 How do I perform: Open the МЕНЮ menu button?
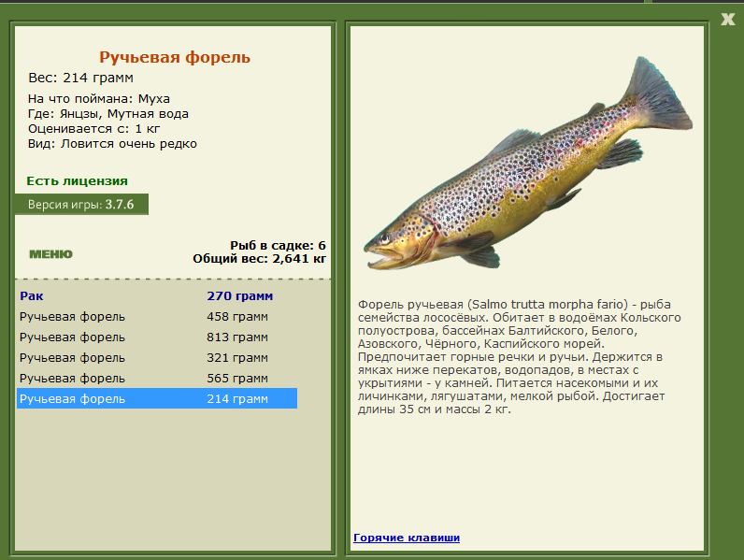pos(50,254)
